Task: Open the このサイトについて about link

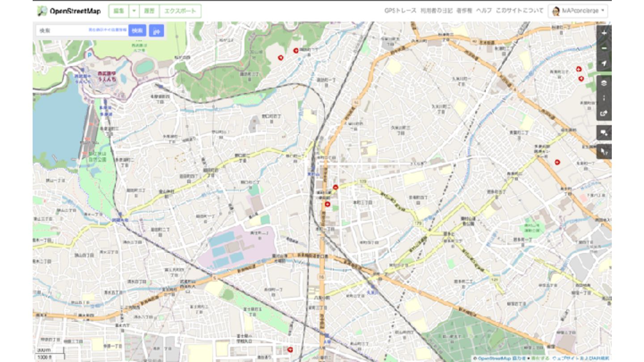Action: click(519, 11)
